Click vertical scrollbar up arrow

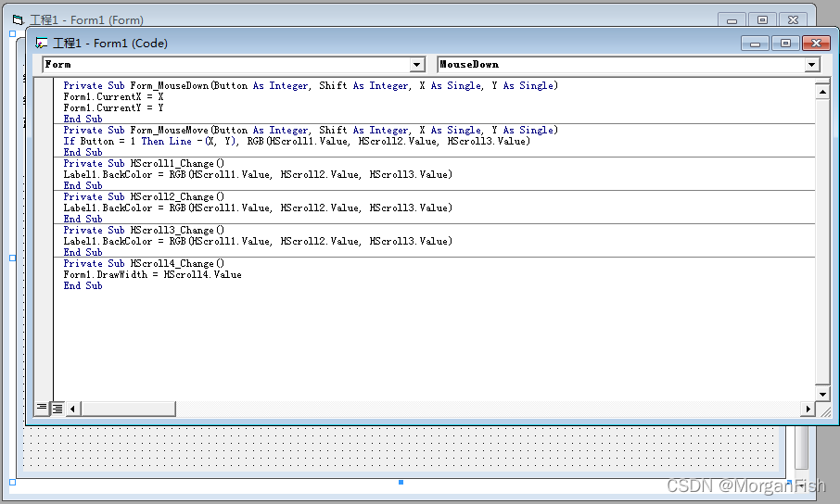[x=822, y=92]
